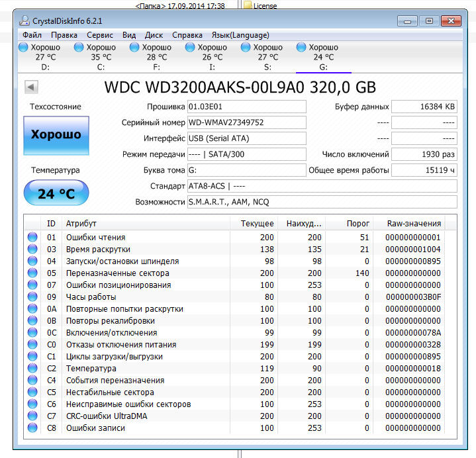Click the serial number field WD-WMAV27349752
The height and width of the screenshot is (458, 476).
[x=246, y=122]
